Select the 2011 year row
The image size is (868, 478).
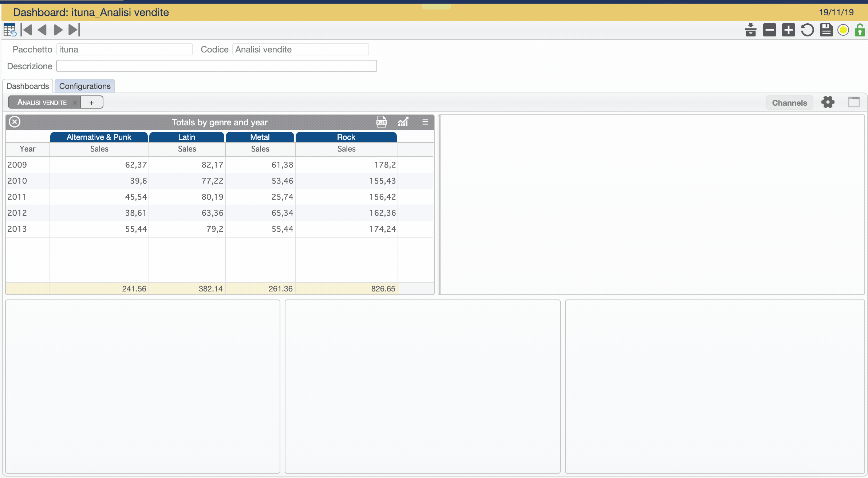(x=220, y=197)
